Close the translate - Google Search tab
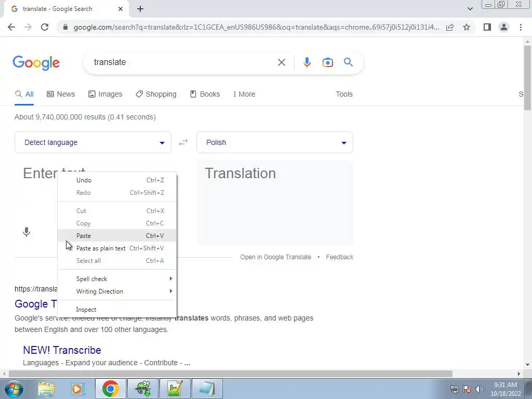Image resolution: width=532 pixels, height=399 pixels. click(121, 9)
